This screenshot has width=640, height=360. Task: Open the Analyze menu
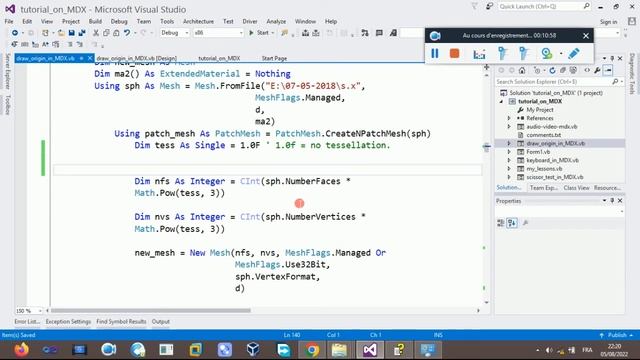pyautogui.click(x=276, y=21)
